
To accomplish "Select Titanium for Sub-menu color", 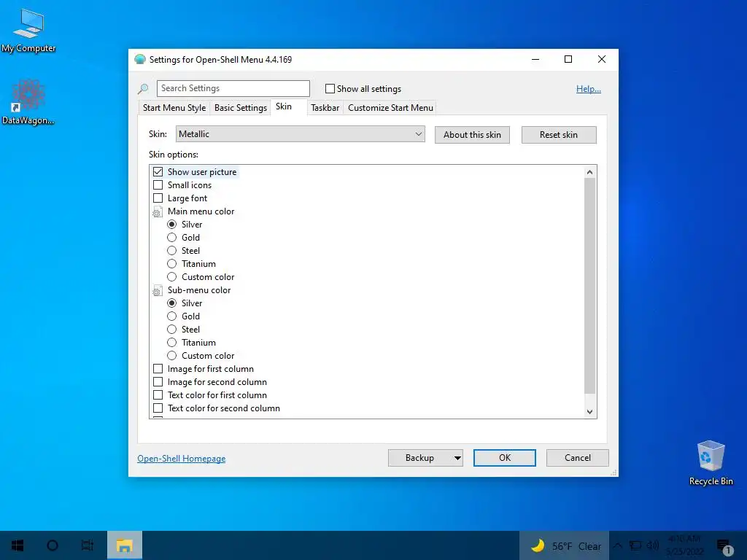I will tap(172, 343).
